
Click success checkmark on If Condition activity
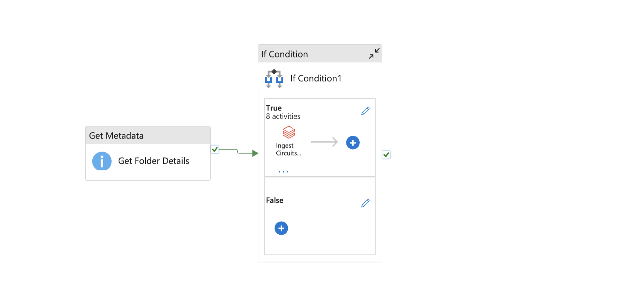386,155
